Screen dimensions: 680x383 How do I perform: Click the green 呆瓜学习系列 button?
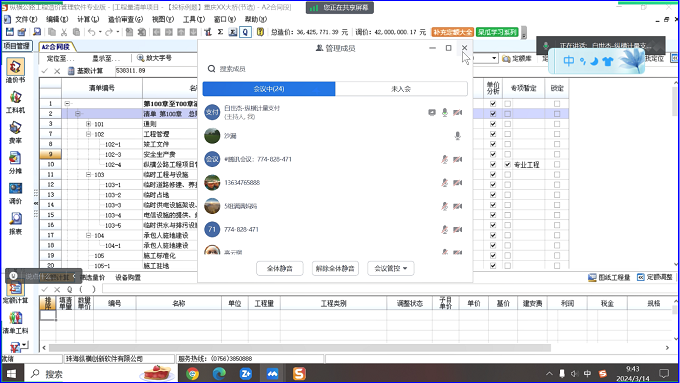click(497, 32)
